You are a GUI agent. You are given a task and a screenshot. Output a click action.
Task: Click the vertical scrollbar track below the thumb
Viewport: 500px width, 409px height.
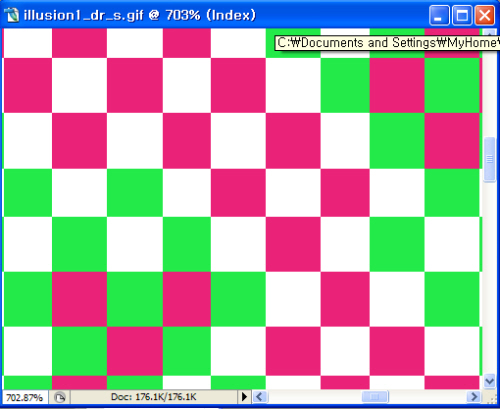pyautogui.click(x=489, y=278)
